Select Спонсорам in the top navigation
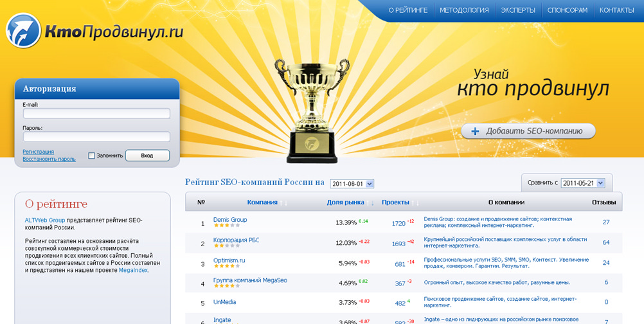 click(568, 10)
